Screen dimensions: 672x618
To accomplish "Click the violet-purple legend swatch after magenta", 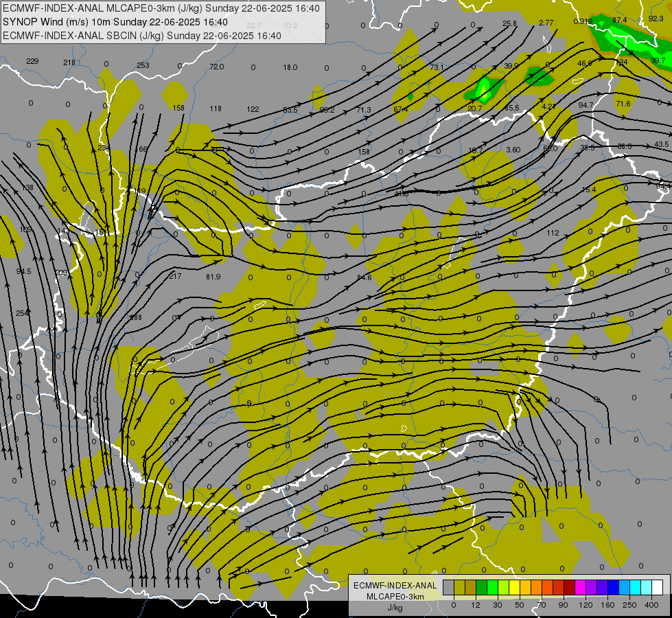I will 592,588.
